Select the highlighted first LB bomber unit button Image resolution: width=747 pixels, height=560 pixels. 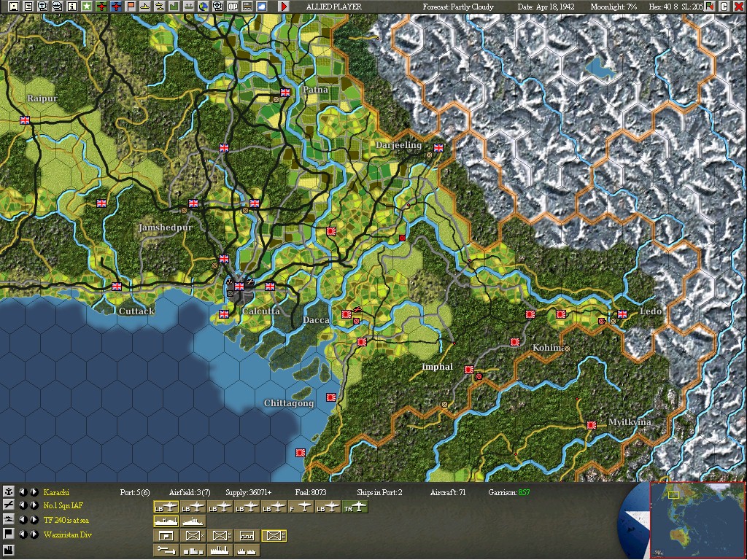pos(166,507)
